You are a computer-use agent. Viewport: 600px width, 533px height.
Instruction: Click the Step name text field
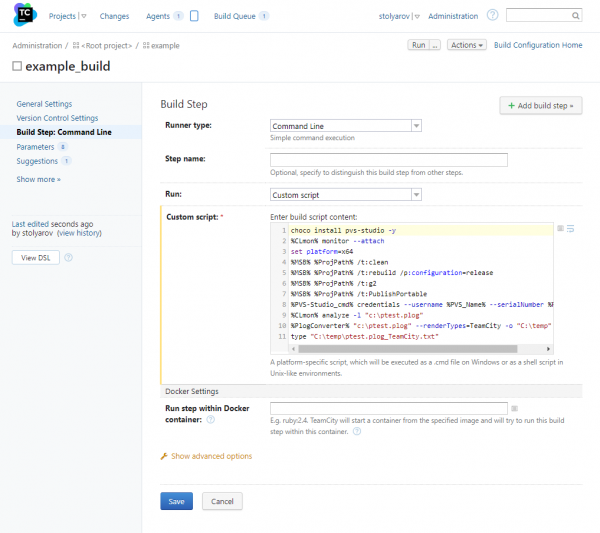click(x=389, y=160)
